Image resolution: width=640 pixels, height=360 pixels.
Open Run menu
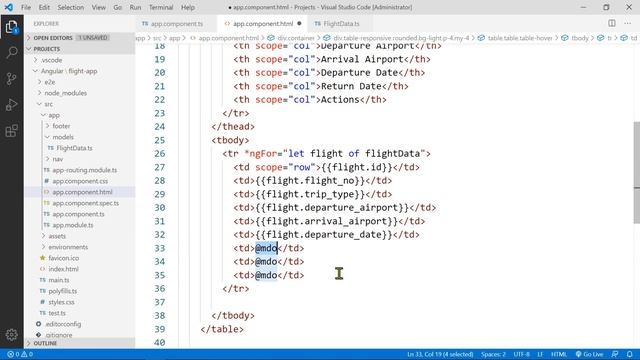(x=135, y=7)
